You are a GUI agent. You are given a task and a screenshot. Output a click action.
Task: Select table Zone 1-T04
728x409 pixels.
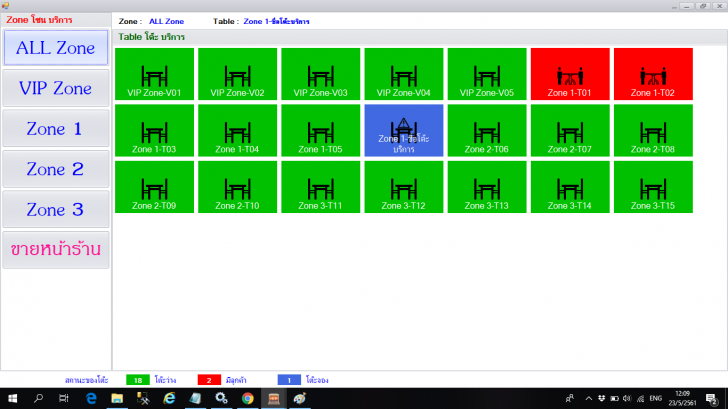237,130
